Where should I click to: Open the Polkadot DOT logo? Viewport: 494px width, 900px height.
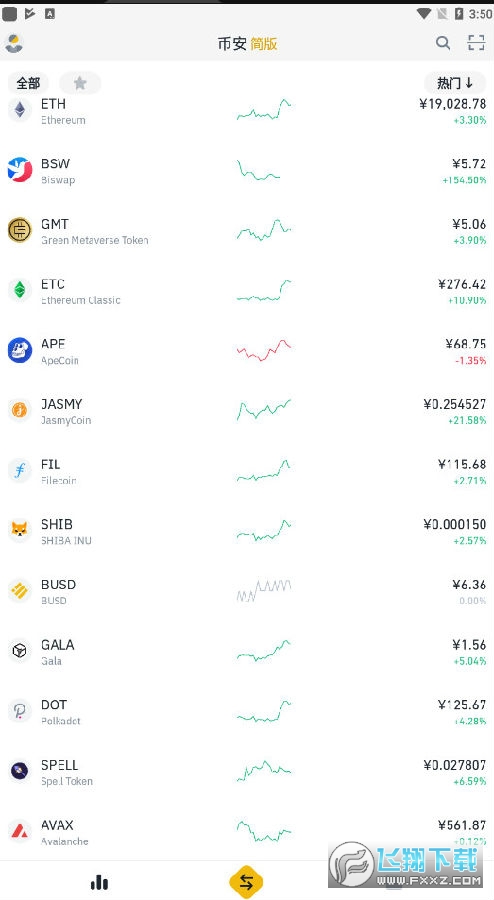click(x=20, y=711)
